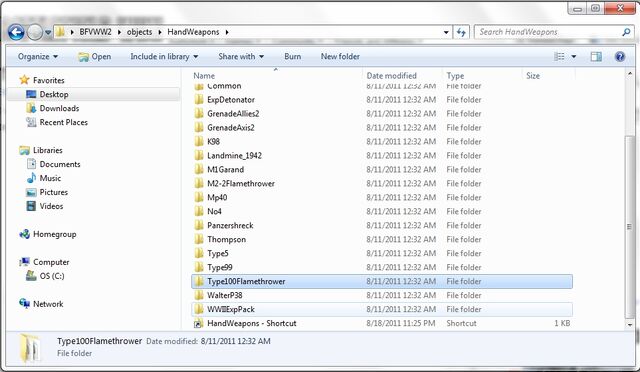This screenshot has height=372, width=640.
Task: Select the GrenadeAllies2 folder icon
Action: [199, 114]
